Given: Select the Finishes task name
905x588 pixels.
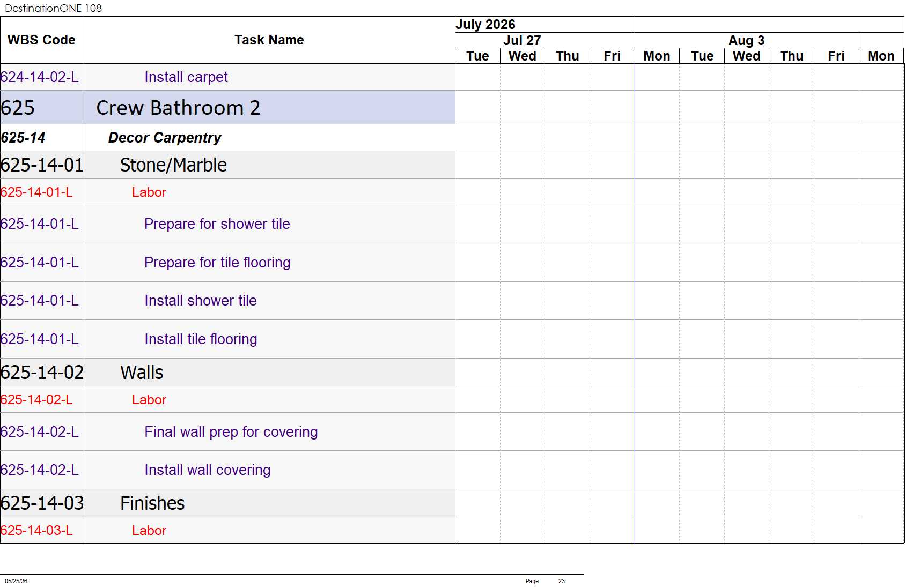Looking at the screenshot, I should pos(152,503).
